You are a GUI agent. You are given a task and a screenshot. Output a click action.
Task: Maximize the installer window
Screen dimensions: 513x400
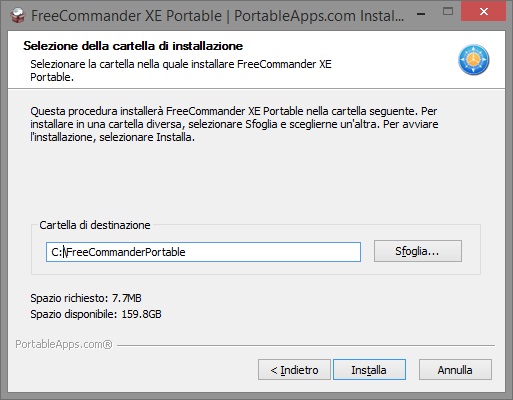448,12
